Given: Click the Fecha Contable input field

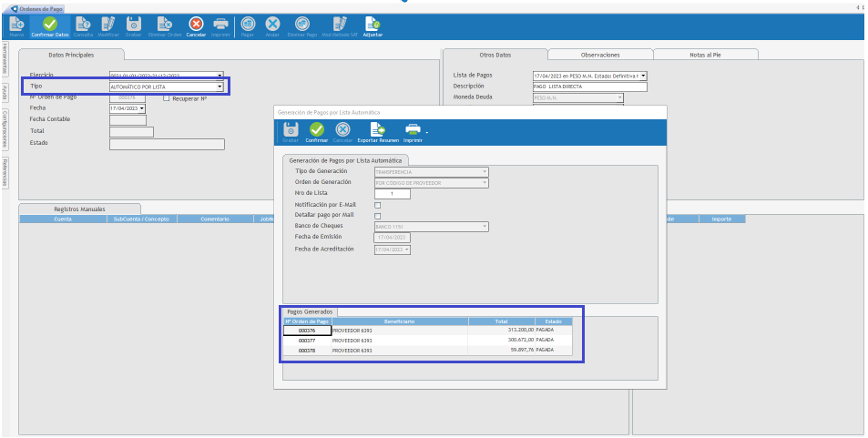Looking at the screenshot, I should pyautogui.click(x=128, y=119).
